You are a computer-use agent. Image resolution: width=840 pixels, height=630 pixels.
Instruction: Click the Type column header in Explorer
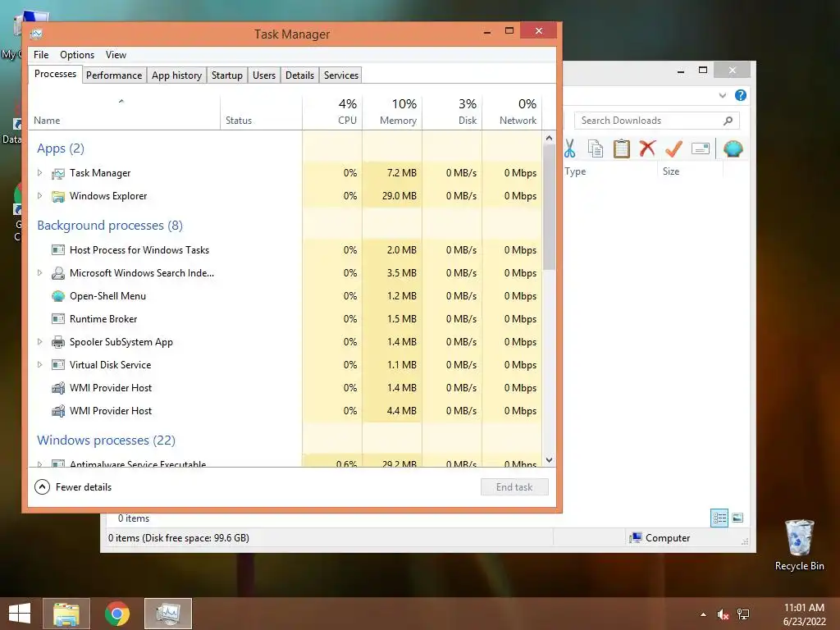click(610, 171)
